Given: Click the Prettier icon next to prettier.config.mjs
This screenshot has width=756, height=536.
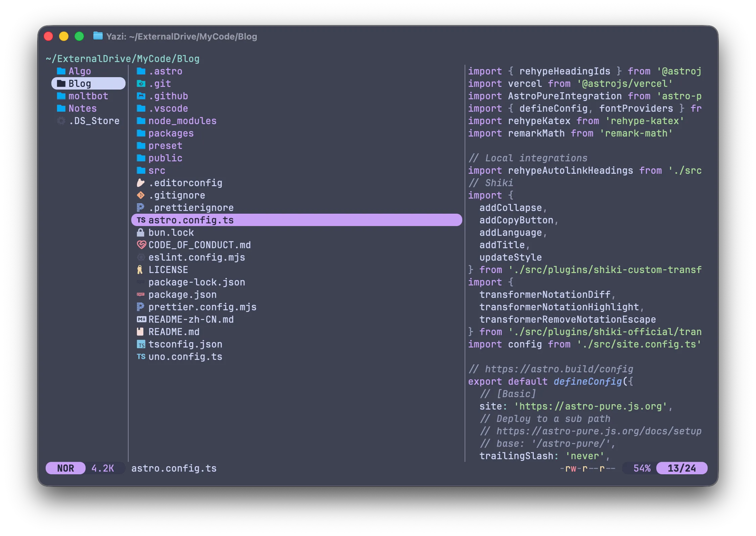Looking at the screenshot, I should [141, 307].
